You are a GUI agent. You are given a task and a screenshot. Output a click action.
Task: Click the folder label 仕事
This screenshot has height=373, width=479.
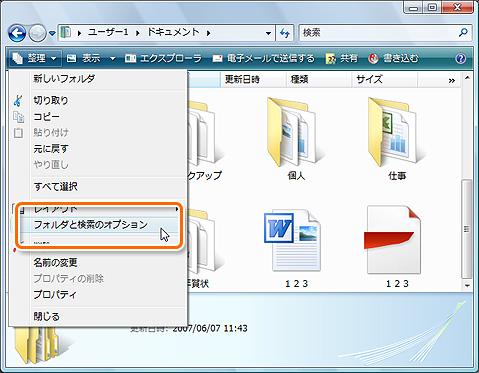(x=397, y=175)
